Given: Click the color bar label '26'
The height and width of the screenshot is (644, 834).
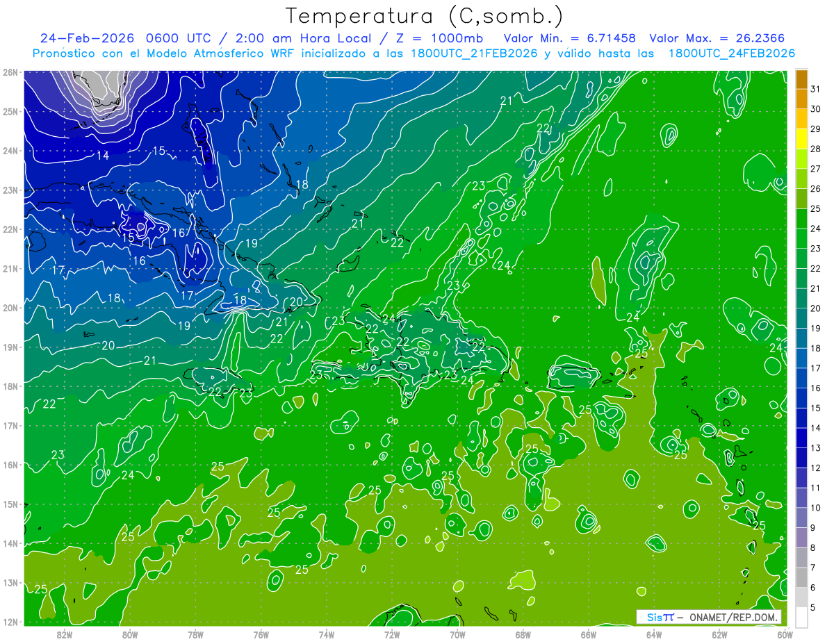Looking at the screenshot, I should click(x=815, y=189).
